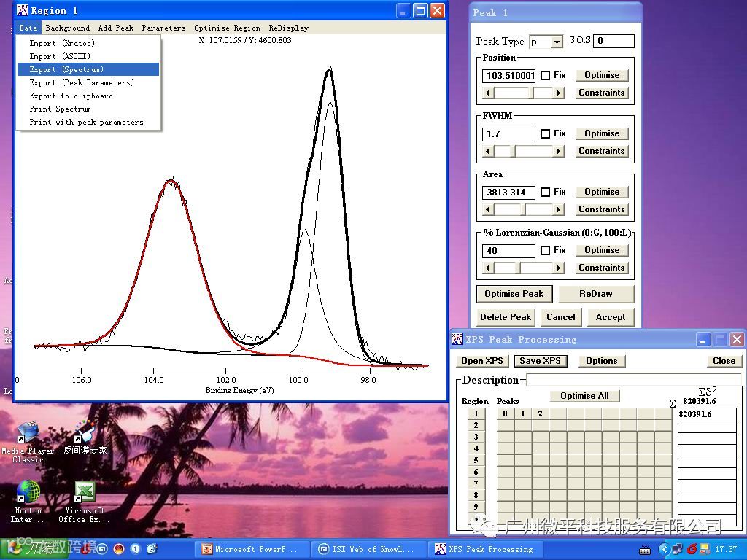Toggle Fix checkbox for Area
Screen dimensions: 747x560
546,192
